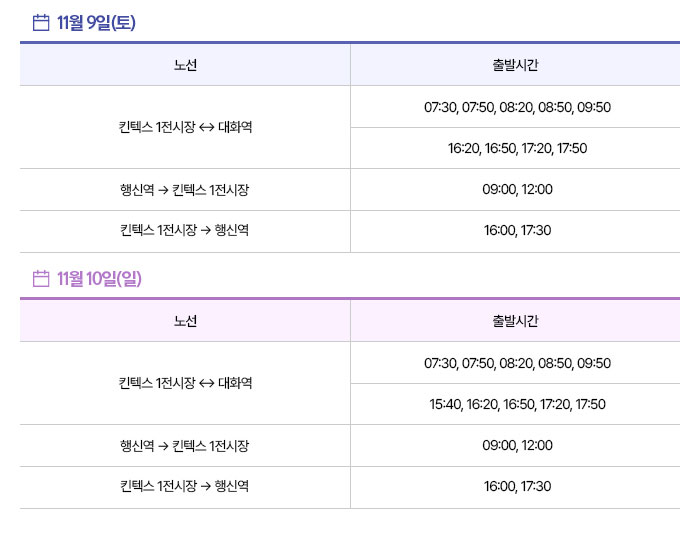This screenshot has height=546, width=700.
Task: Click the purple calendar icon for 11월 10일
Action: click(41, 278)
